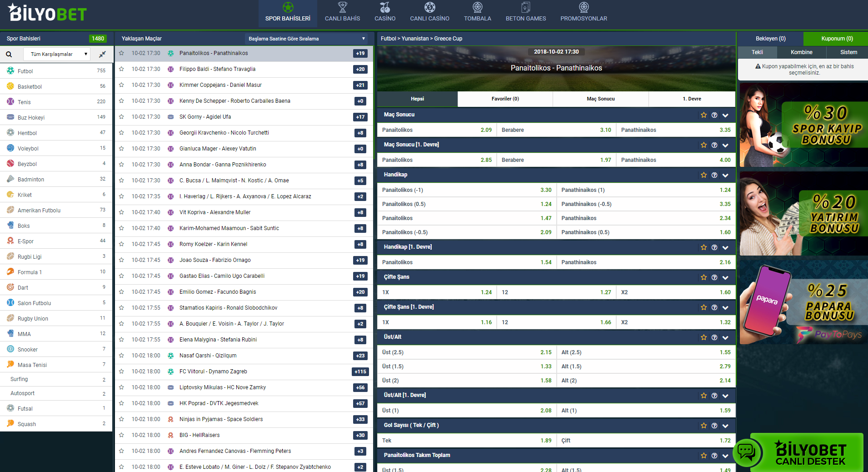Select Panaitolikos odds 2.09 in Maç Sonucu
The width and height of the screenshot is (868, 472).
436,130
